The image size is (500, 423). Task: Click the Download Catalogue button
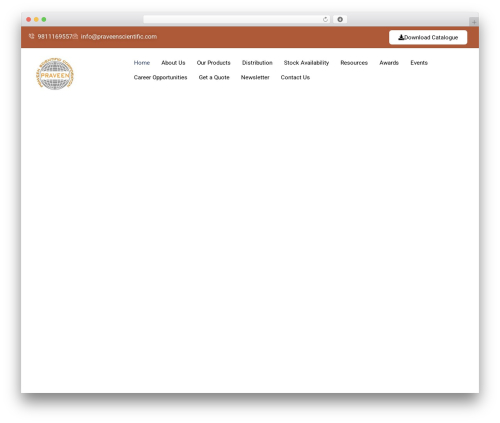click(x=428, y=37)
